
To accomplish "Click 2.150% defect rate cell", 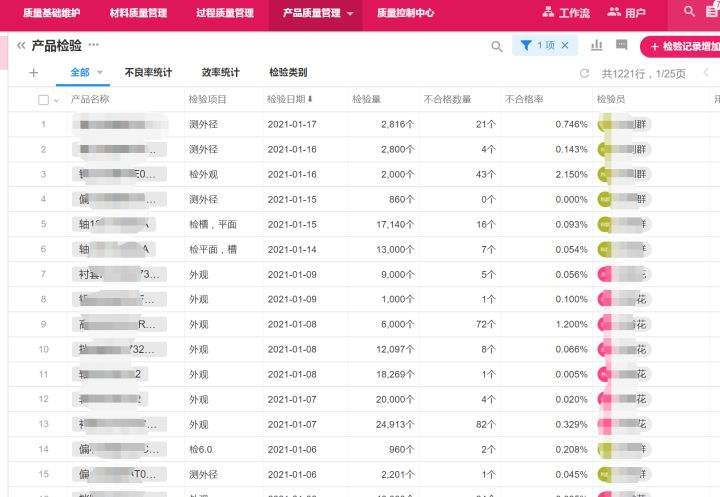I will coord(571,175).
